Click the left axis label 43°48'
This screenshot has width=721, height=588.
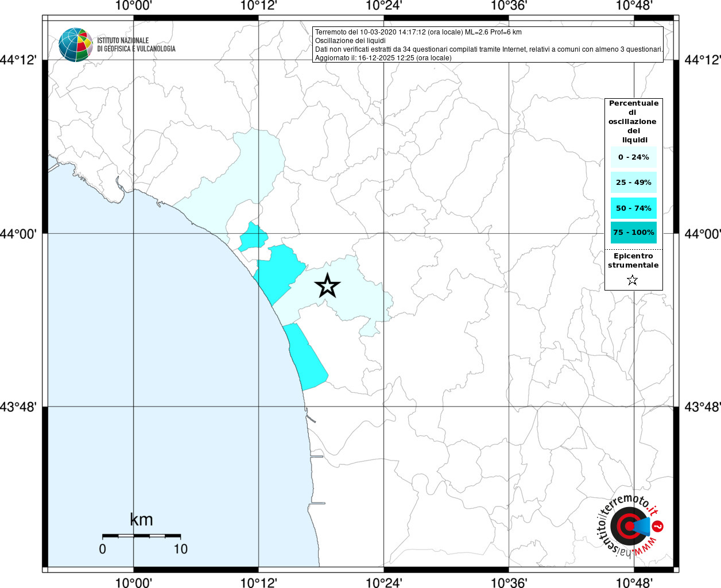(18, 407)
